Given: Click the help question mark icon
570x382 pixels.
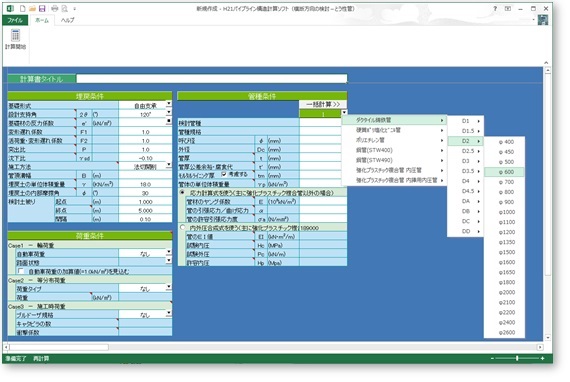Looking at the screenshot, I should click(x=495, y=8).
